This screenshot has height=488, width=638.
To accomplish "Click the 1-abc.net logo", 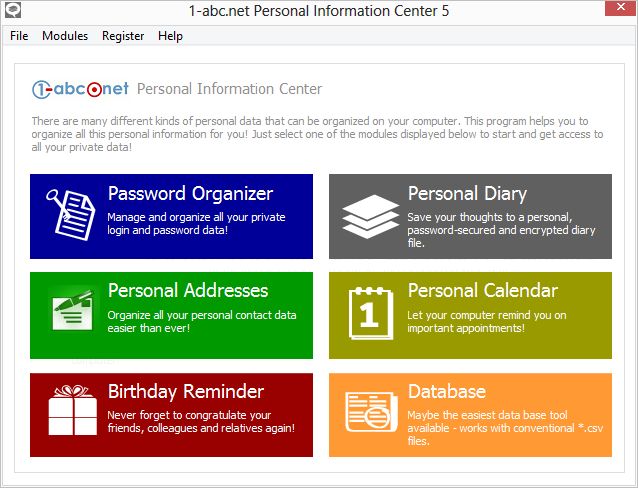I will pyautogui.click(x=79, y=89).
